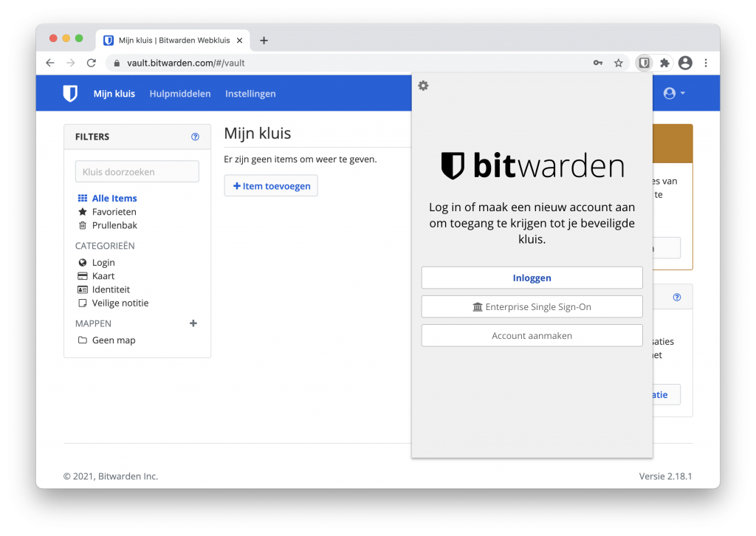
Task: Open the extension settings gear icon
Action: (x=423, y=86)
